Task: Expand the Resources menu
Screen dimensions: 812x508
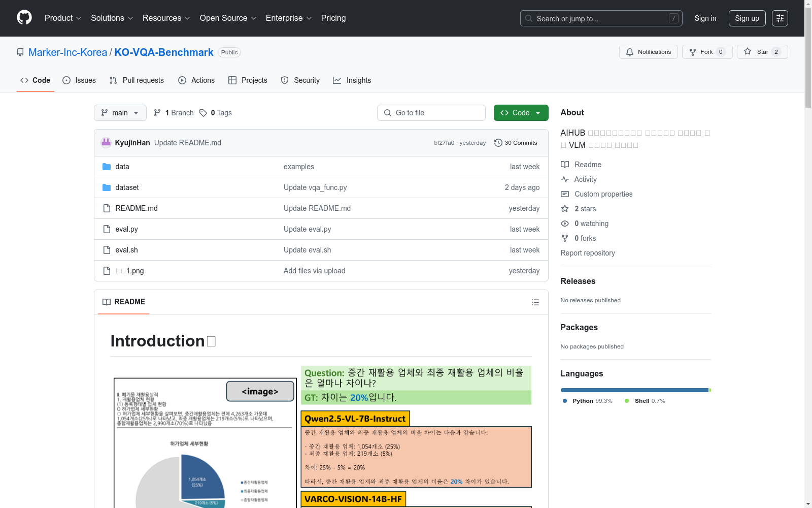Action: pyautogui.click(x=166, y=18)
